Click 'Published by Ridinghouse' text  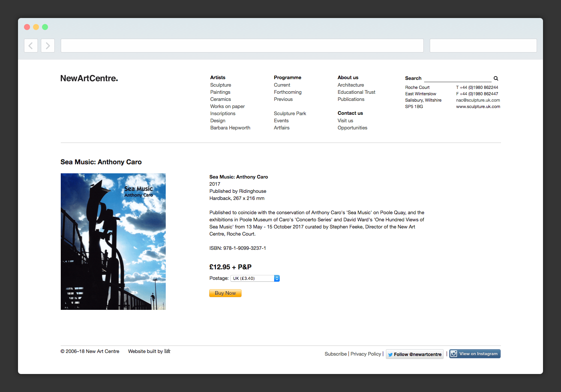coord(238,191)
